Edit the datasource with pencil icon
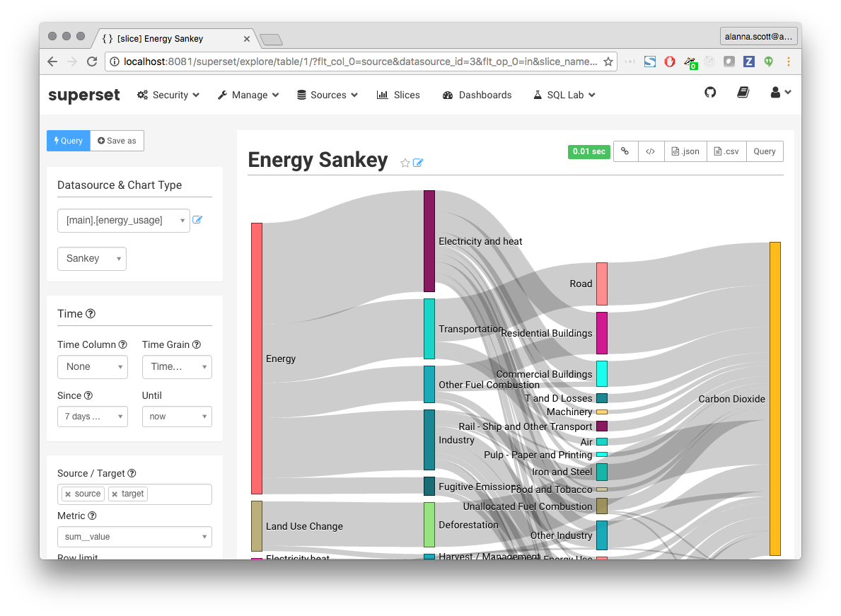 point(197,220)
